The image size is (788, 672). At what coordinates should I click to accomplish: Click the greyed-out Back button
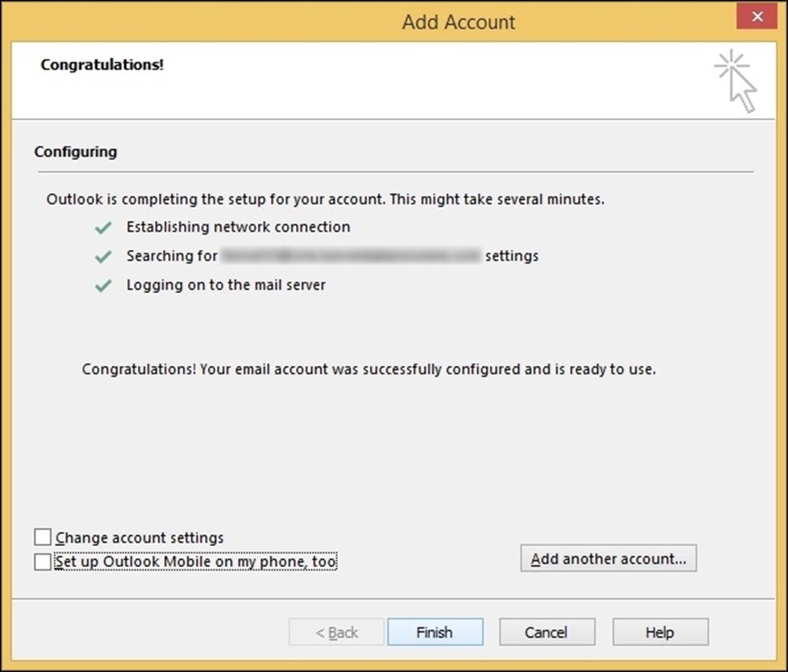(336, 632)
